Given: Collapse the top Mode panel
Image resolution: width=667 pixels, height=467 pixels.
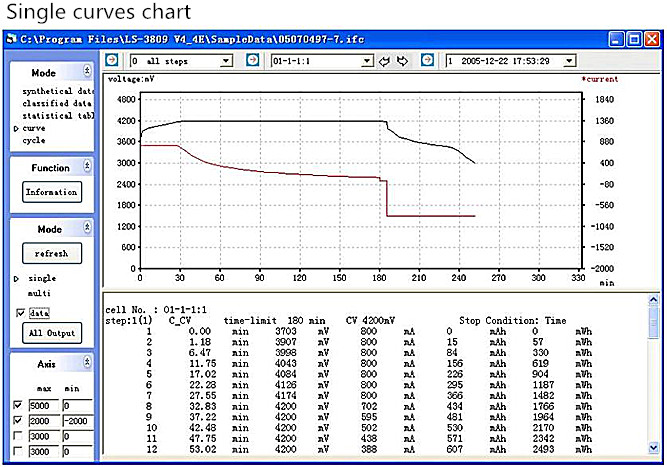Looking at the screenshot, I should point(87,72).
